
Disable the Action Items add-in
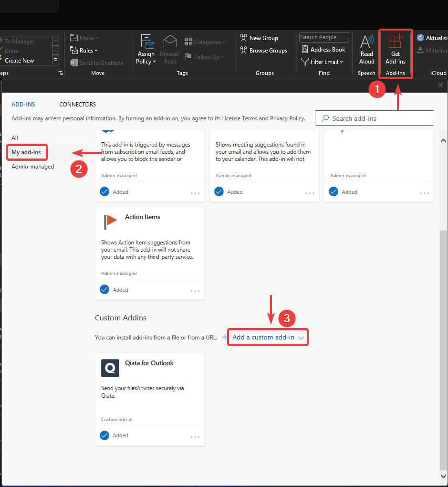pos(104,289)
